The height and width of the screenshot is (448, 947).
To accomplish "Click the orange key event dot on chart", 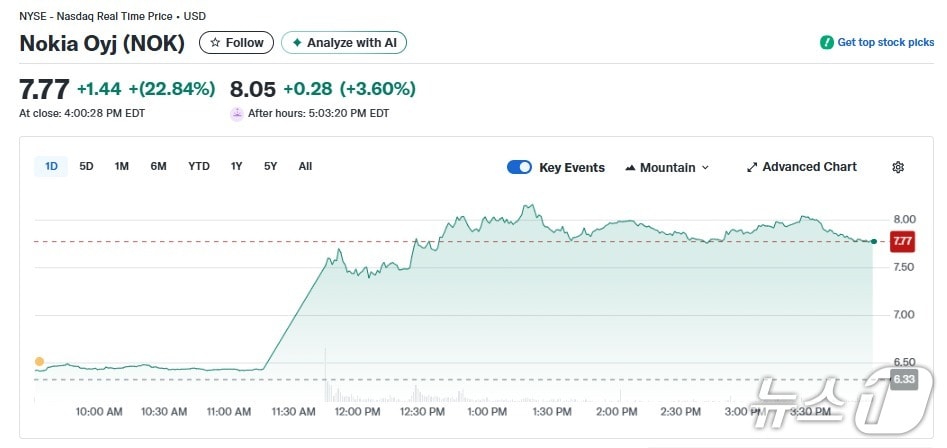I will coord(39,361).
